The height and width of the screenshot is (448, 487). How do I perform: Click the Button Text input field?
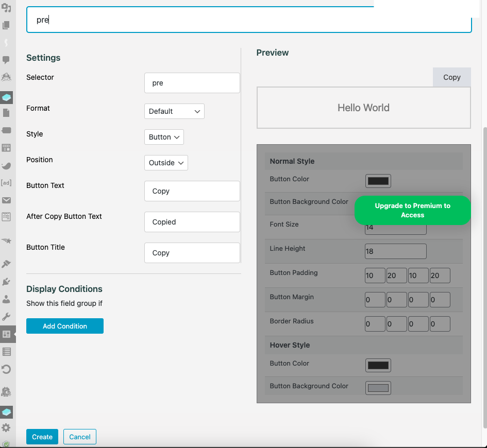click(192, 191)
